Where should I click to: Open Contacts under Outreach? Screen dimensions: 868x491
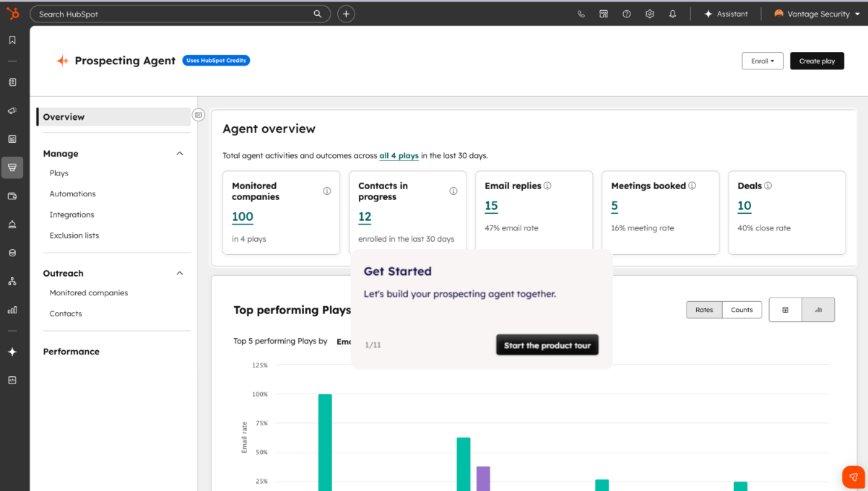pos(66,314)
